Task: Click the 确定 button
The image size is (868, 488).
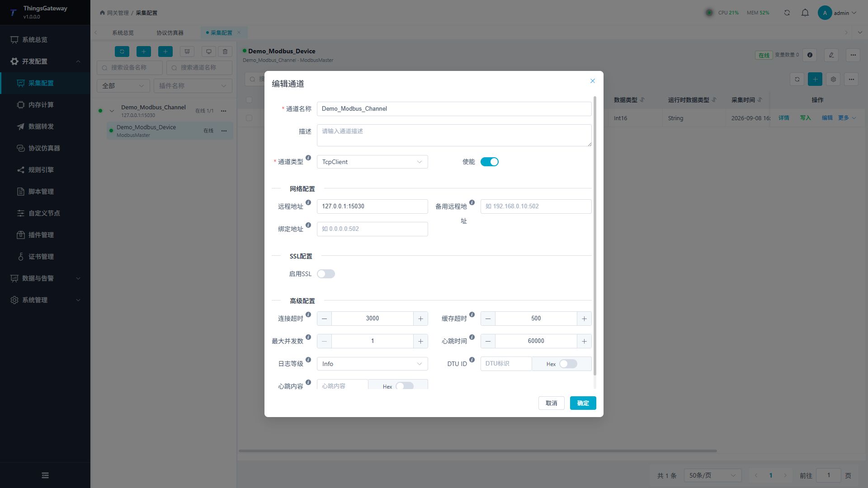Action: pyautogui.click(x=583, y=403)
